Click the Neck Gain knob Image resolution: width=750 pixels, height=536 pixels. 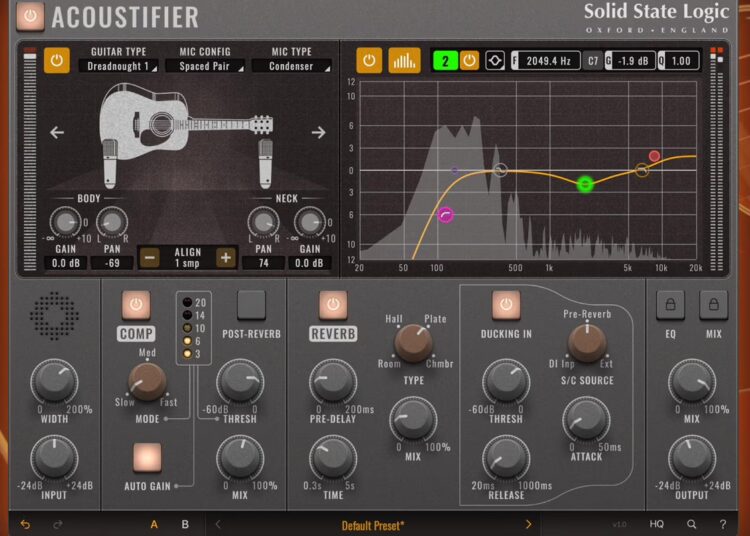coord(309,222)
